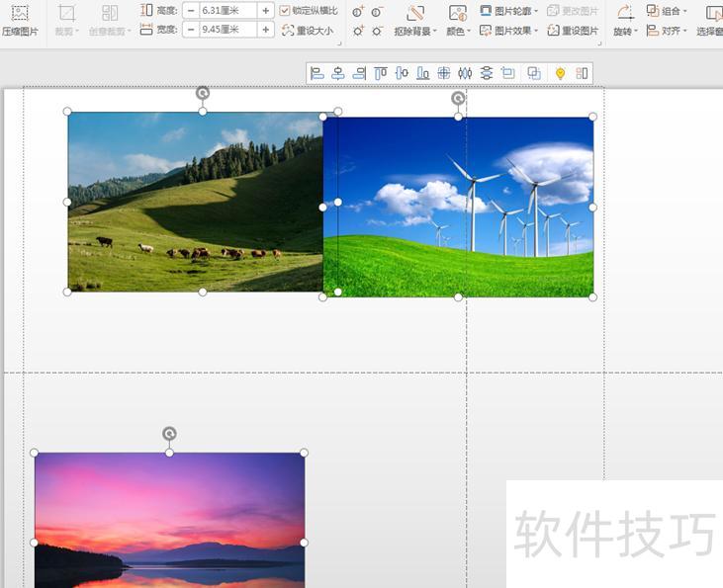Open the 组合 group menu
Viewport: 723px width, 588px height.
coord(668,11)
